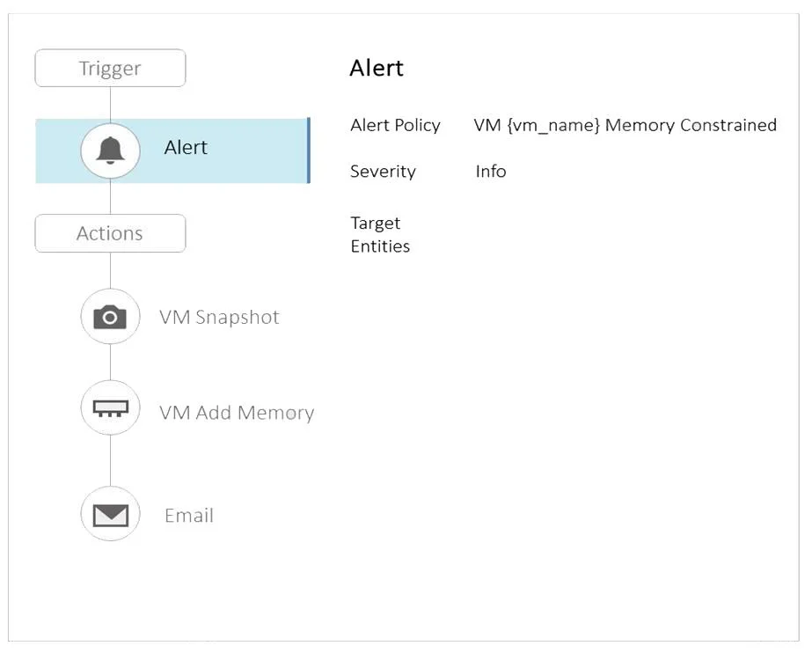812x653 pixels.
Task: Select the VM Add Memory chip icon
Action: pos(110,408)
